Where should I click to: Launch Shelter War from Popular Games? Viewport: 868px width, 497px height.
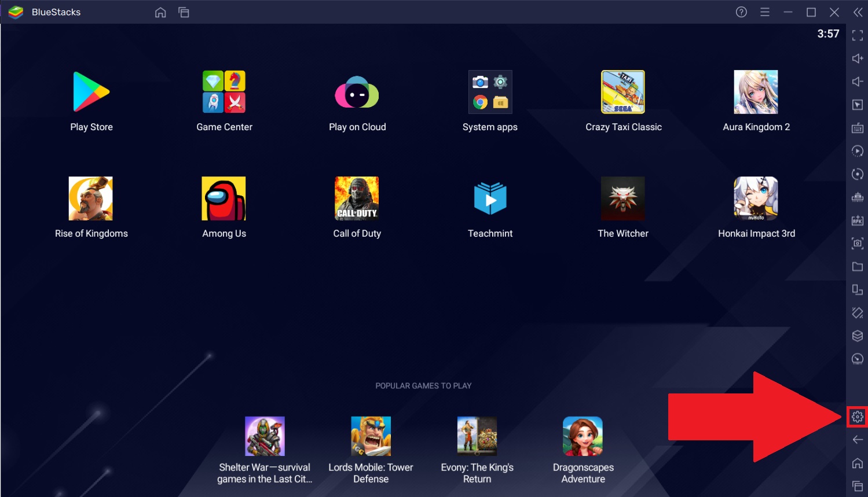coord(265,436)
